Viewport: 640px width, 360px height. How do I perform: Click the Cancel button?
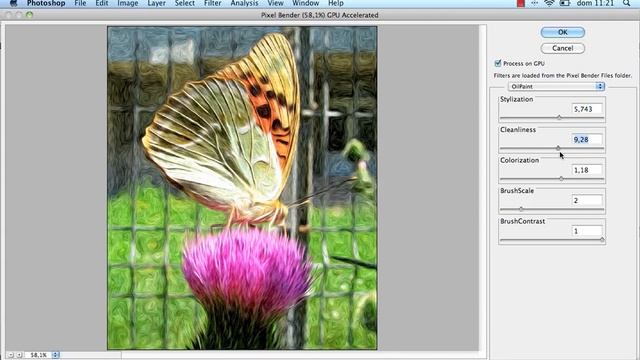click(x=562, y=48)
